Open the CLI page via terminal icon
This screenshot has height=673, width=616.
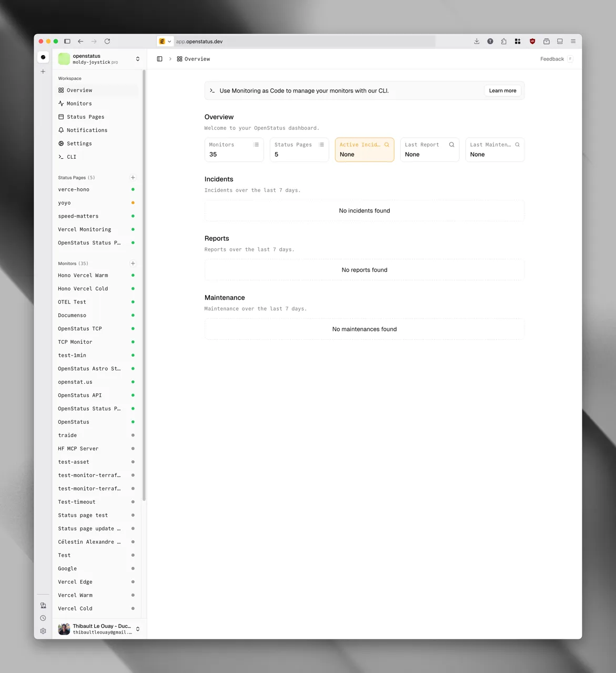(x=71, y=157)
